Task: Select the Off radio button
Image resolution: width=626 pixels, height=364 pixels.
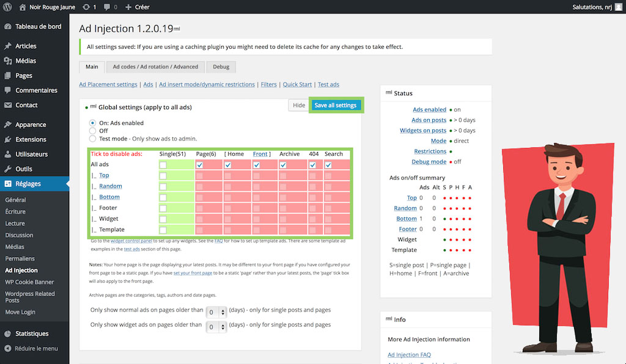Action: tap(93, 131)
